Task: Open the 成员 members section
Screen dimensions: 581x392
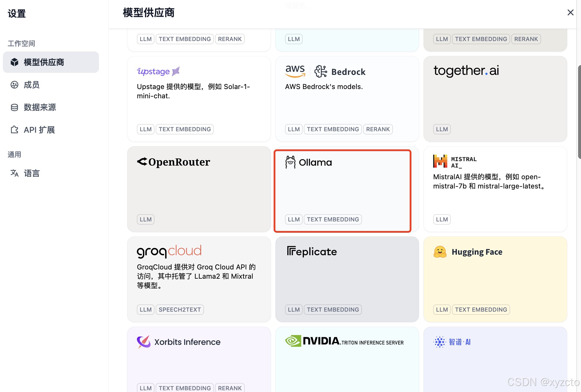Action: pos(31,85)
